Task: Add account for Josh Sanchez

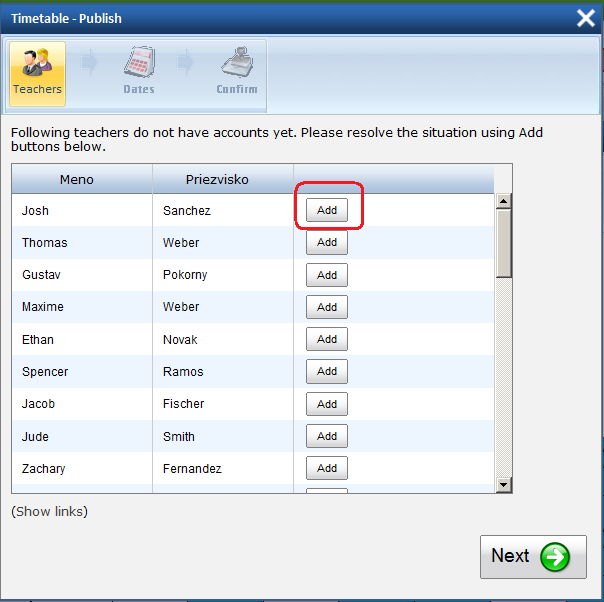Action: click(327, 210)
